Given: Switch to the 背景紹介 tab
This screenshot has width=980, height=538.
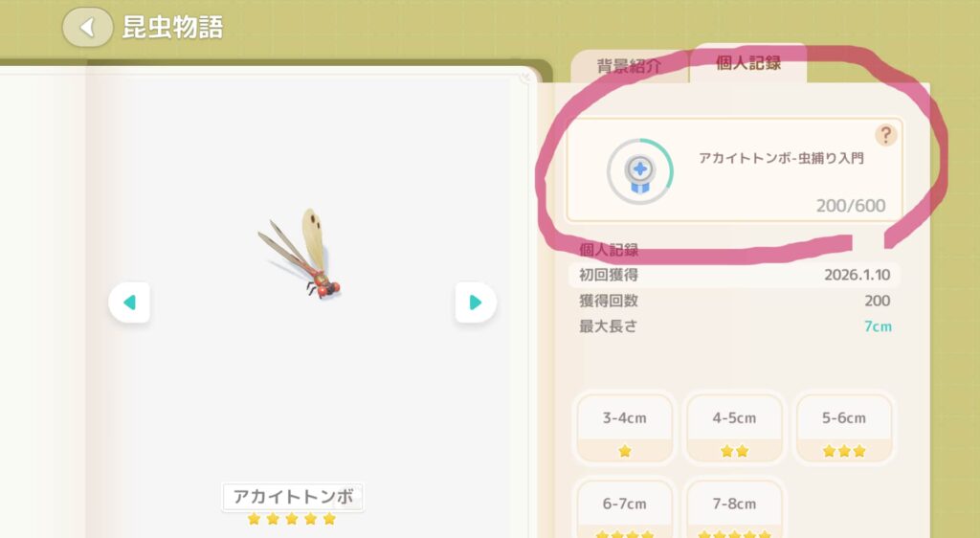Looking at the screenshot, I should (630, 66).
